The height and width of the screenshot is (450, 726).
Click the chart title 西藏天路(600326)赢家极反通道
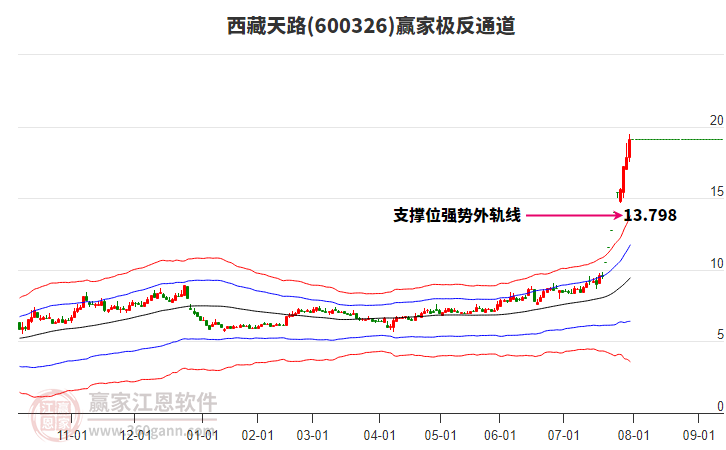coord(371,26)
